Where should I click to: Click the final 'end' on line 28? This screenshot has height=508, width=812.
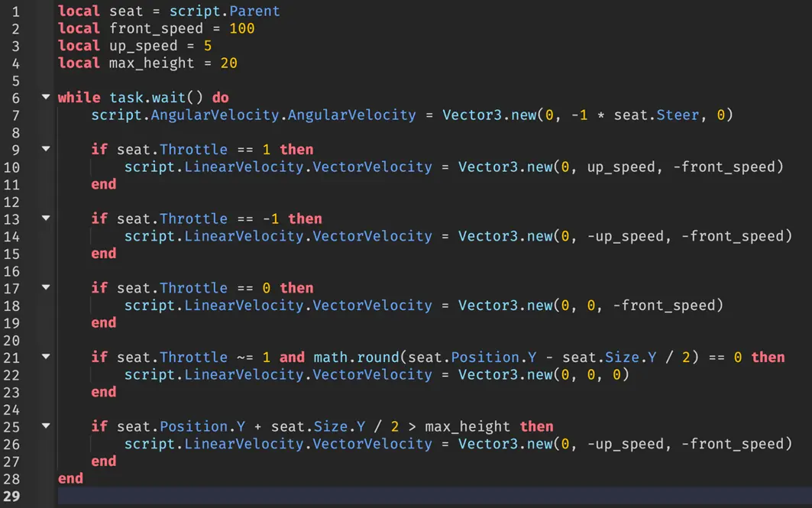coord(70,478)
